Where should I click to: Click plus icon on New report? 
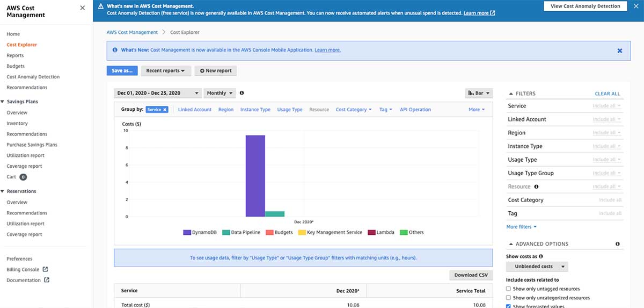202,70
